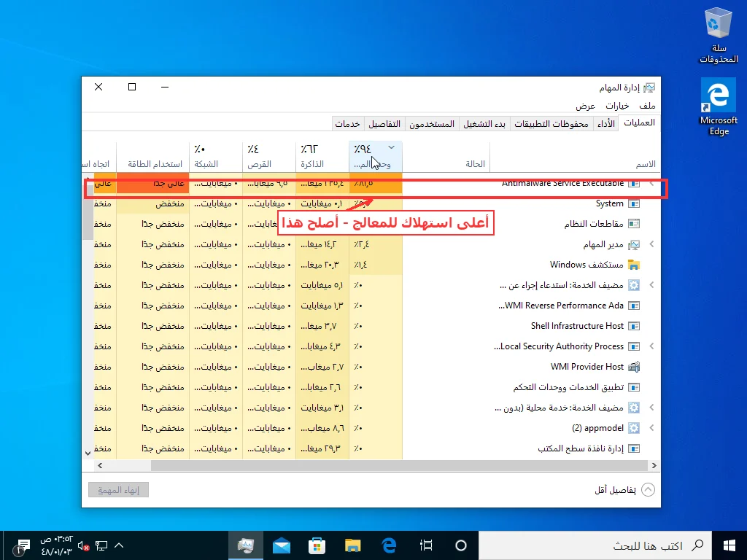Open the ملف menu
Viewport: 747px width, 560px height.
pos(647,106)
